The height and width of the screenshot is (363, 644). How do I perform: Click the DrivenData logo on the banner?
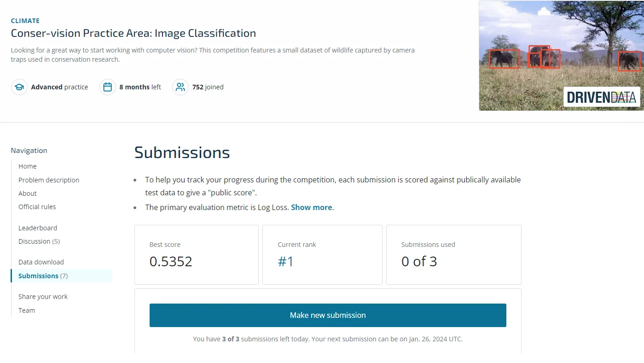point(601,97)
